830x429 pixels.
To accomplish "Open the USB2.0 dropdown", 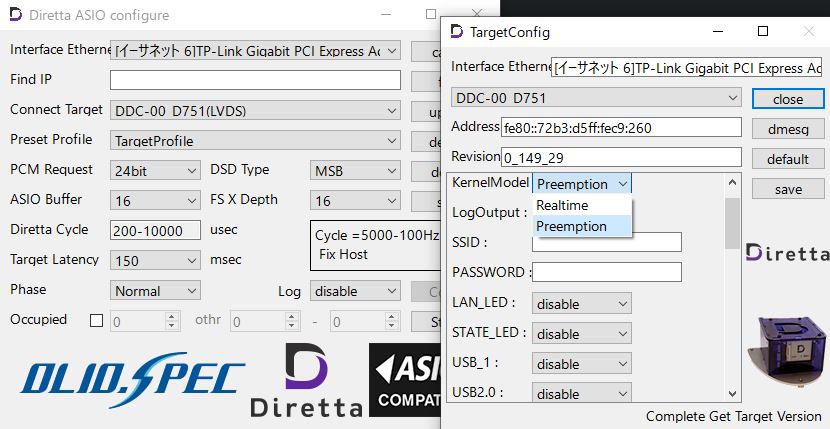I will pos(582,394).
